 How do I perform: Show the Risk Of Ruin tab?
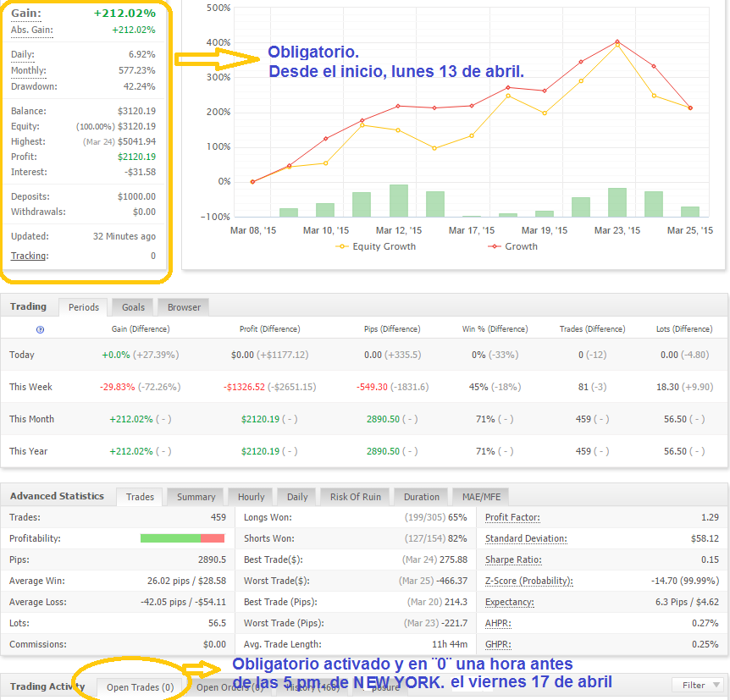pos(355,497)
